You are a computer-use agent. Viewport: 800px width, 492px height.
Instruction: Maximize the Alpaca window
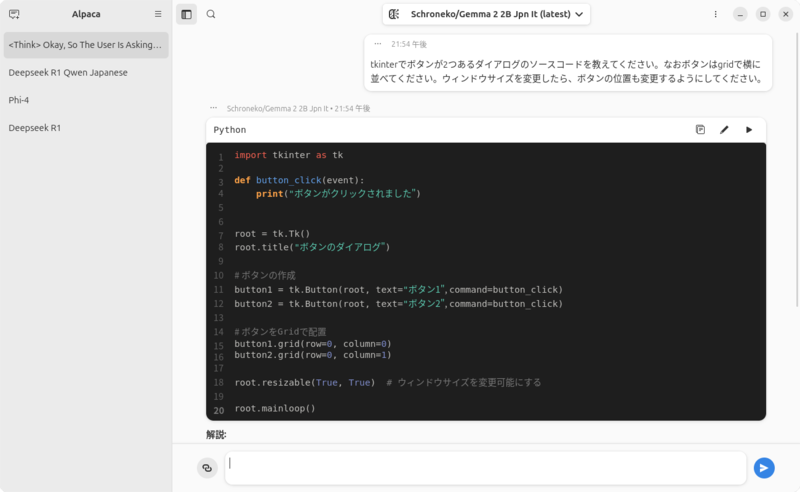763,14
